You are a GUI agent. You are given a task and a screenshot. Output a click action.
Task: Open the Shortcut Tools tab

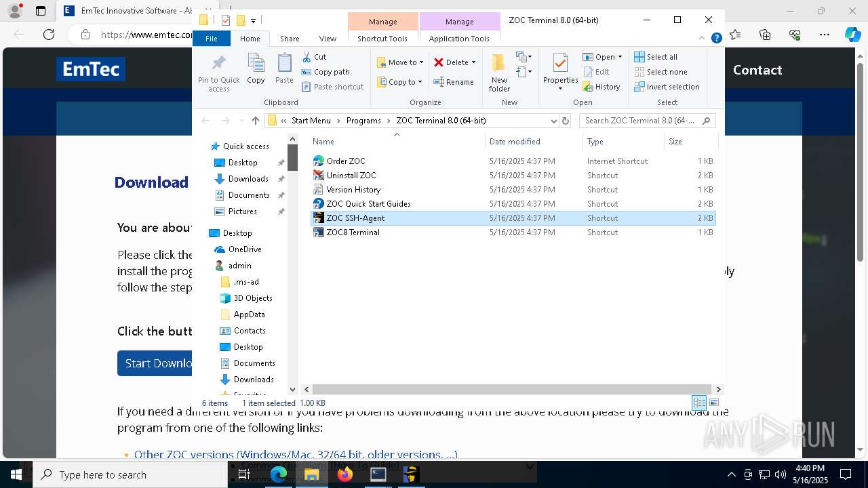point(382,39)
